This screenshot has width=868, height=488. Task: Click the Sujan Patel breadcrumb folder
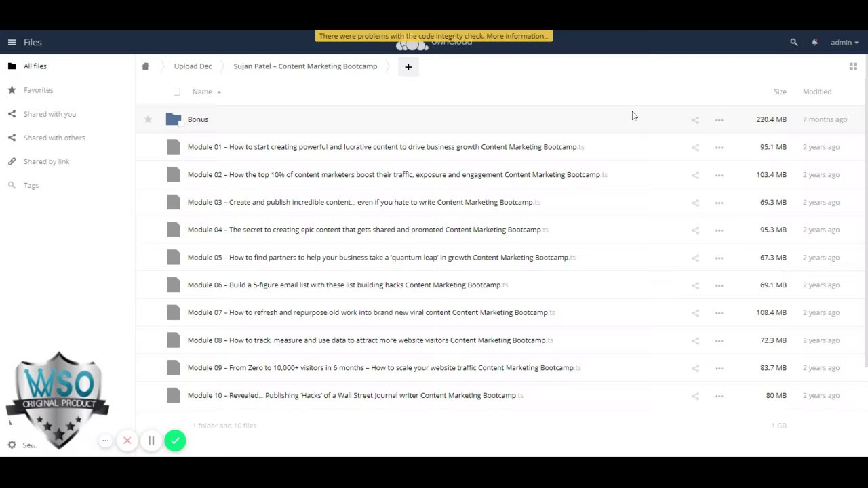click(305, 66)
